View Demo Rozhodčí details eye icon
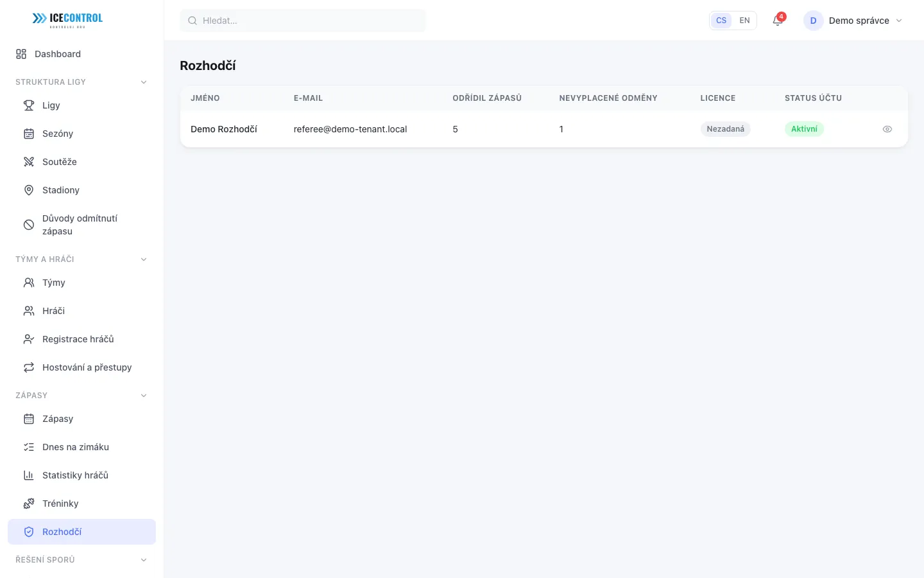 pos(887,129)
